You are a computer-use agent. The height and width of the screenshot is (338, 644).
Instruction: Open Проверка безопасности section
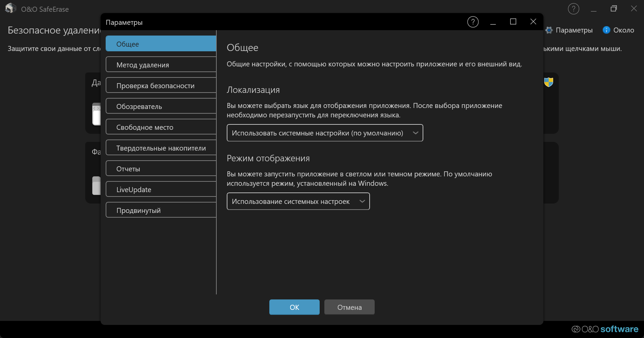(161, 86)
